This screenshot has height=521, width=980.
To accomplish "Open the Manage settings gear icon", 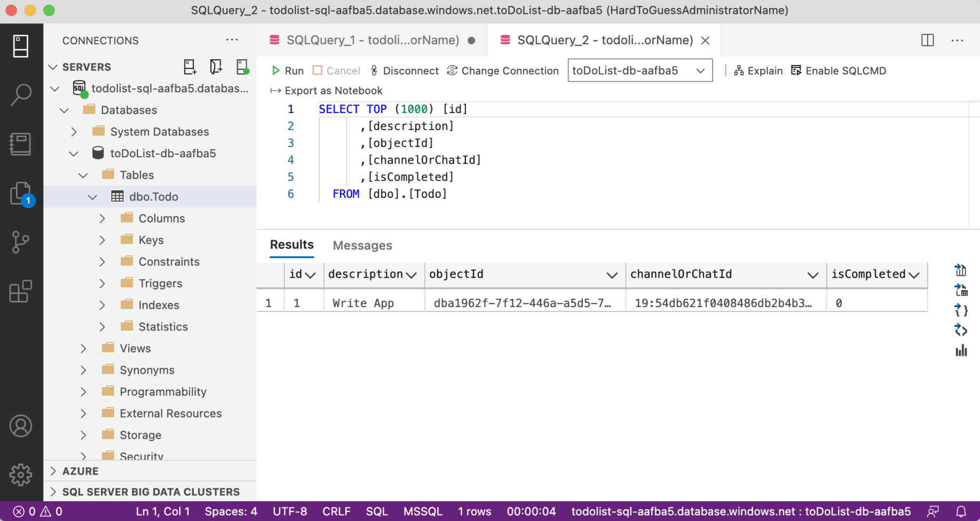I will point(21,474).
